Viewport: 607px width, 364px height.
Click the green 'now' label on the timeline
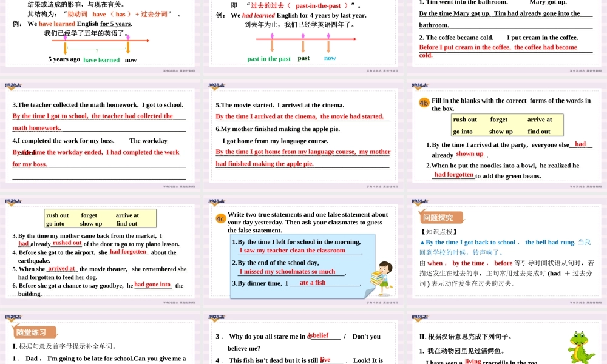[x=330, y=58]
